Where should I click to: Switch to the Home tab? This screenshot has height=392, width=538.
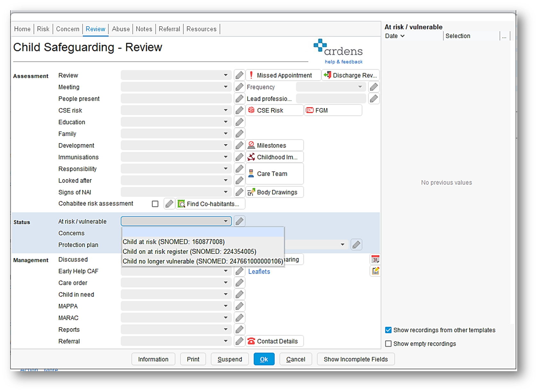22,29
